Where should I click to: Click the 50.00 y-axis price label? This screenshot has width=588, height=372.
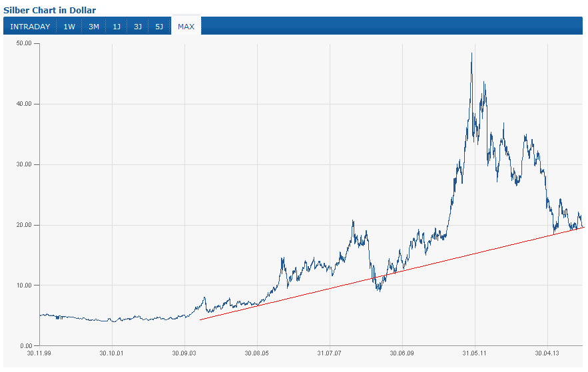24,43
